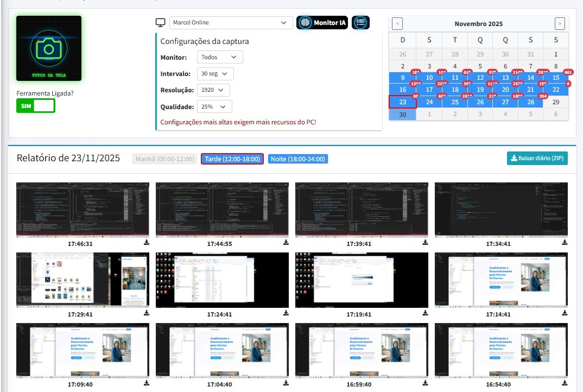Click the download icon beneath 16:54:40
The height and width of the screenshot is (392, 583).
[564, 384]
